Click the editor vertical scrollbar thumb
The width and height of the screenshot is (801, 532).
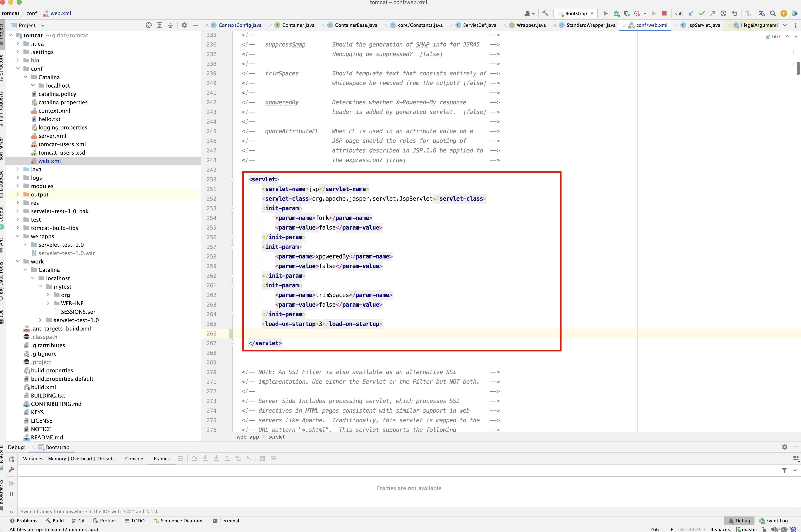click(x=798, y=68)
